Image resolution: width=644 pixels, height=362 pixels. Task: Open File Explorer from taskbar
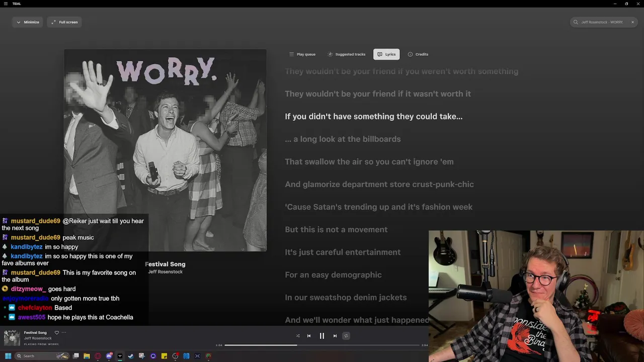(x=87, y=356)
